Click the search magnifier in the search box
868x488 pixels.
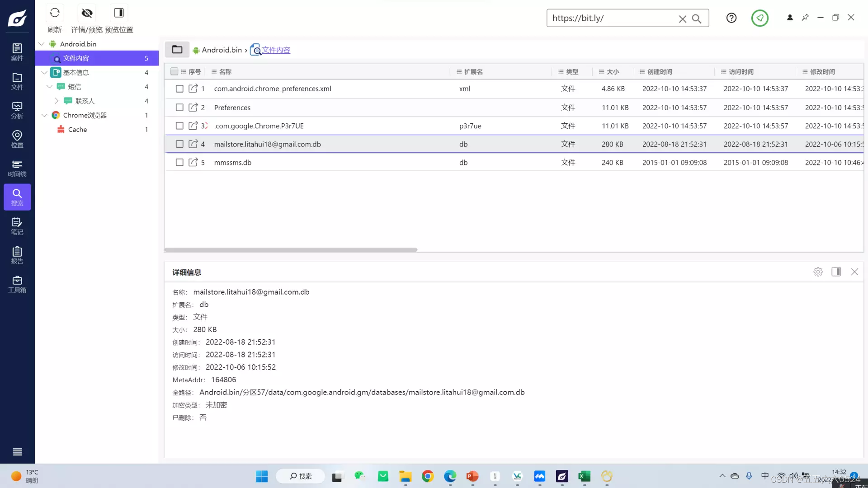point(697,19)
